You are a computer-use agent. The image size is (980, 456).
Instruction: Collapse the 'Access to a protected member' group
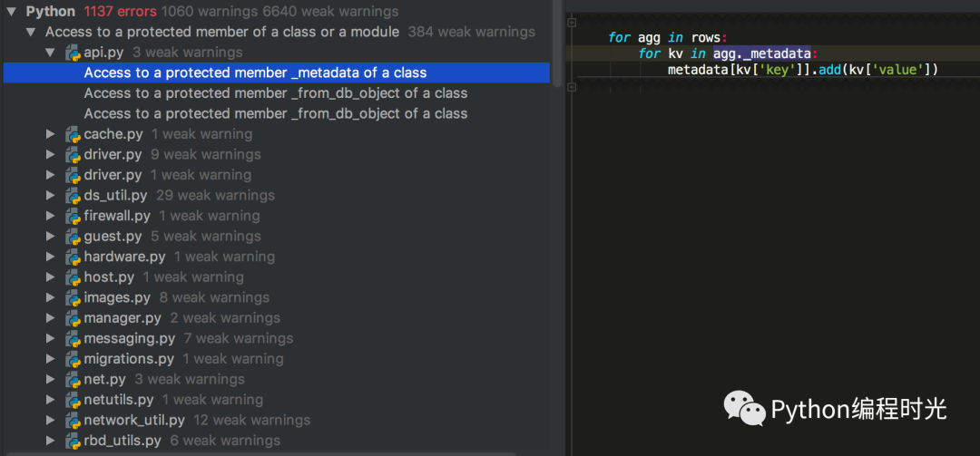(x=31, y=32)
